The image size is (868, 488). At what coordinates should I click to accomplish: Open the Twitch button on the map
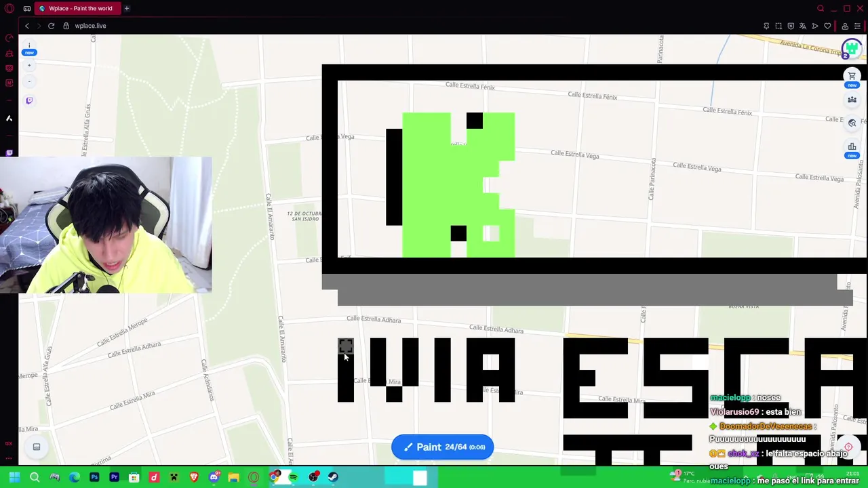click(x=29, y=101)
